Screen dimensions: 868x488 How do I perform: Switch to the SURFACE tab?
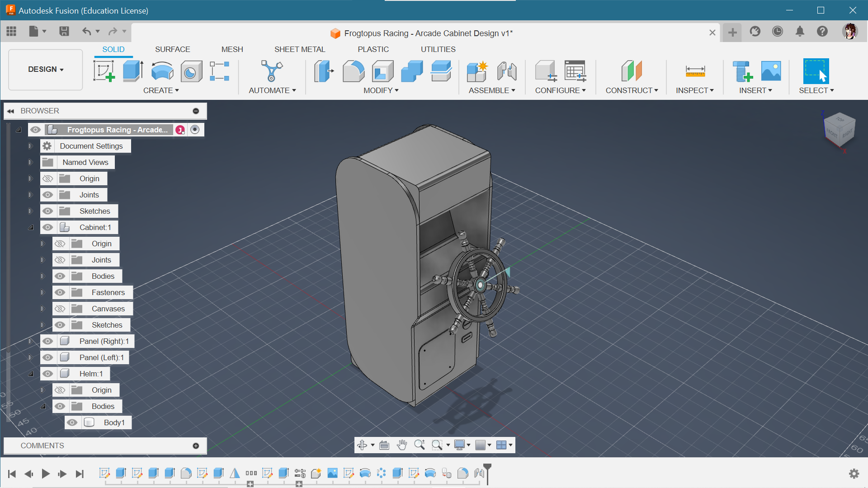click(x=172, y=49)
